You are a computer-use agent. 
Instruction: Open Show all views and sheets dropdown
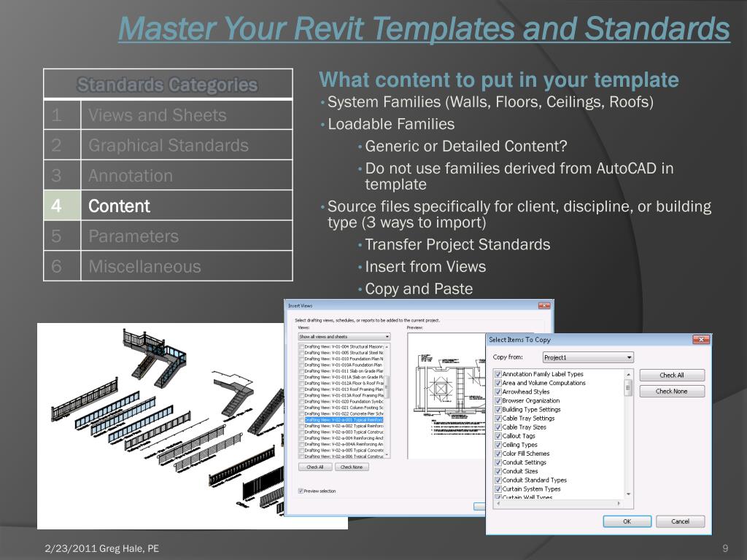pyautogui.click(x=344, y=337)
